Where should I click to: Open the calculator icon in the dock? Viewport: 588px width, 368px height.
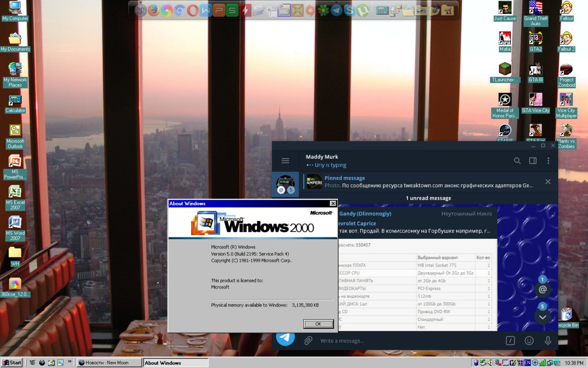click(382, 10)
